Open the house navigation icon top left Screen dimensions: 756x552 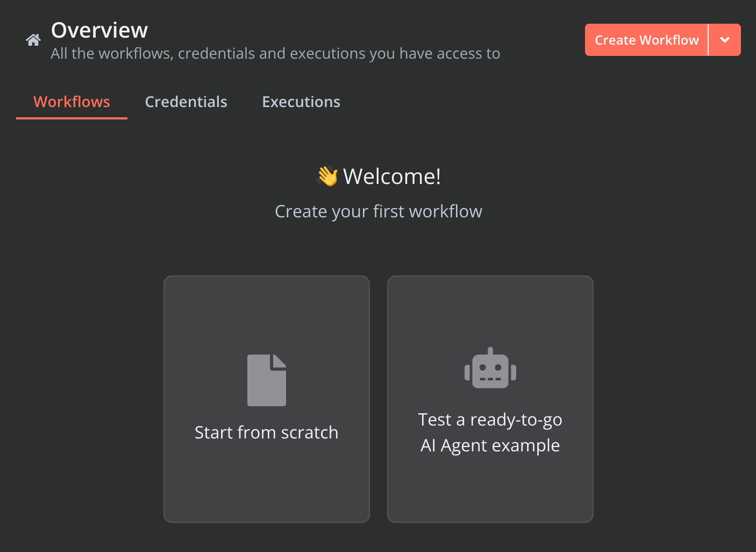point(33,39)
